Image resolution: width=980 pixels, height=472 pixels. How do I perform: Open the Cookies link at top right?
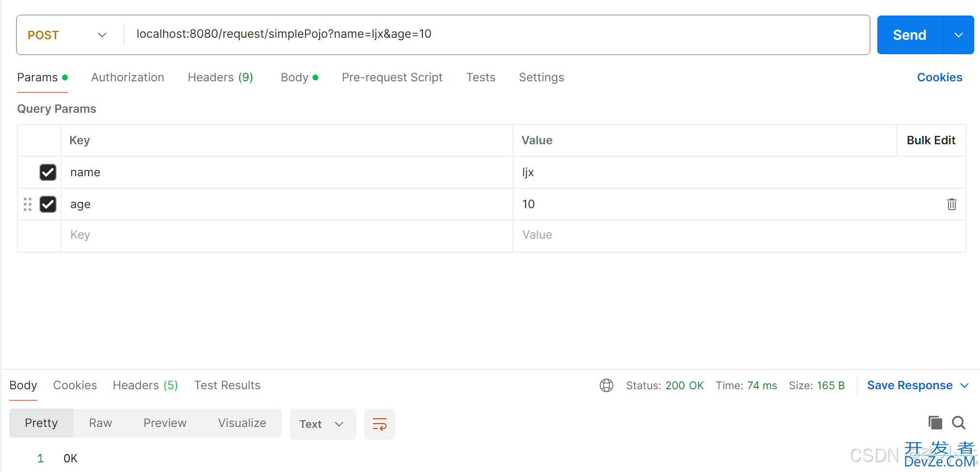[939, 77]
